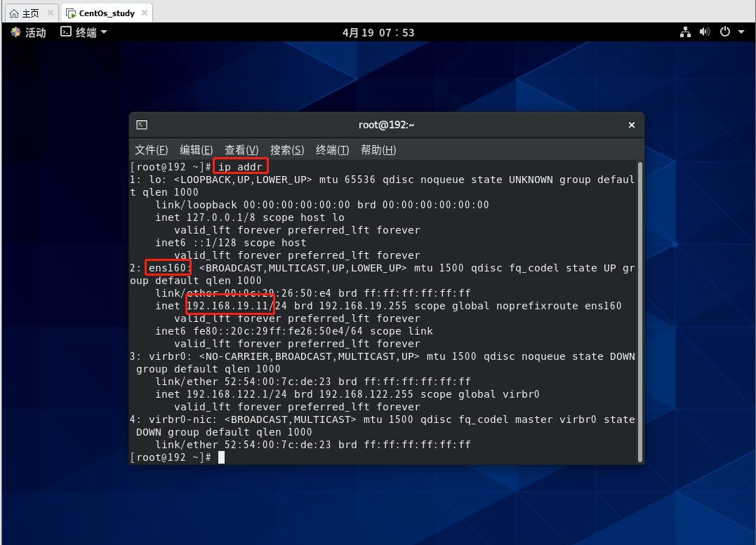Close the root@192 terminal window

[632, 125]
